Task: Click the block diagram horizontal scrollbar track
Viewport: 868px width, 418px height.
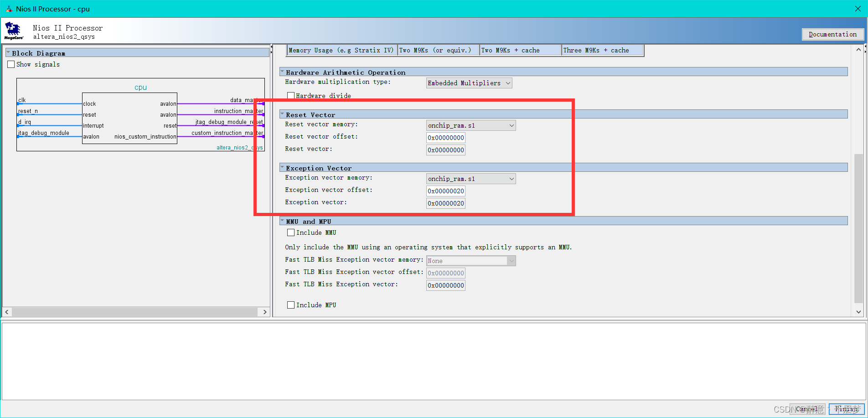Action: click(x=135, y=312)
